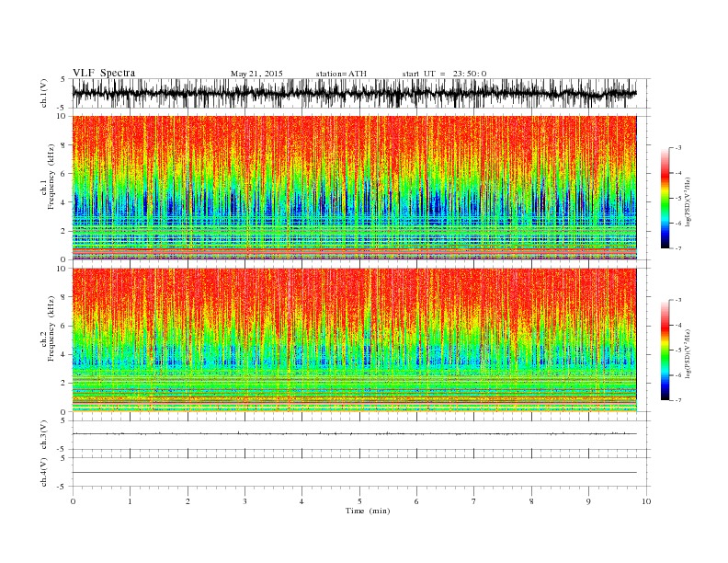Click inside the ch.2 spectrogram panel
Image resolution: width=728 pixels, height=563 pixels.
[354, 340]
